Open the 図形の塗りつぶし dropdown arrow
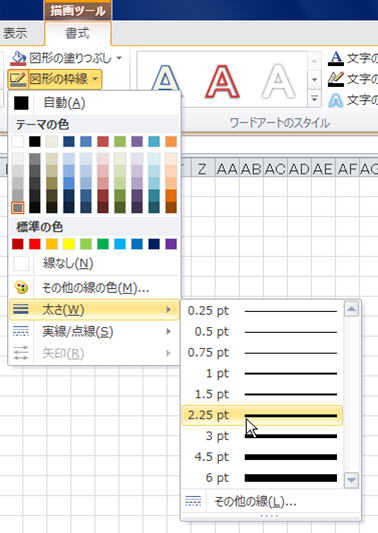The height and width of the screenshot is (533, 378). (119, 58)
